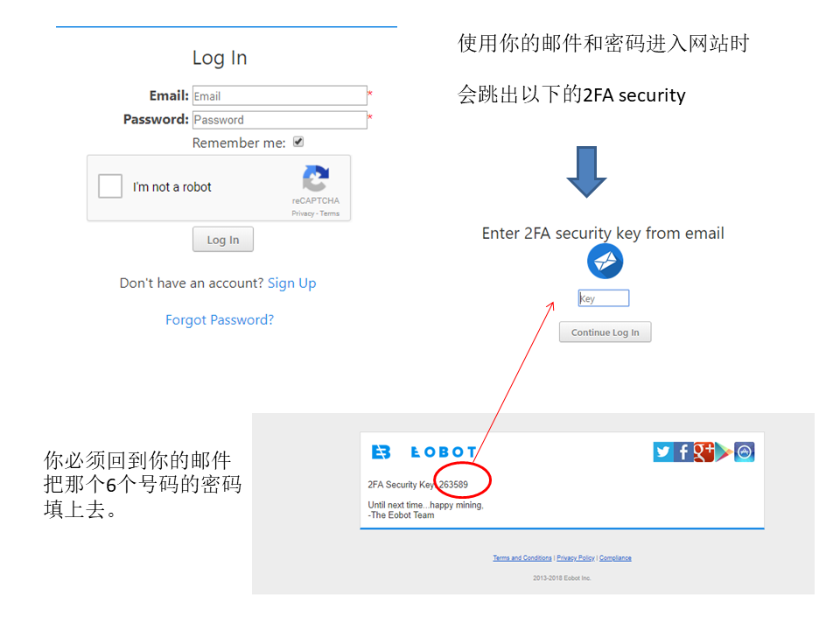Click the Continue Log In button
The image size is (840, 630).
(605, 332)
